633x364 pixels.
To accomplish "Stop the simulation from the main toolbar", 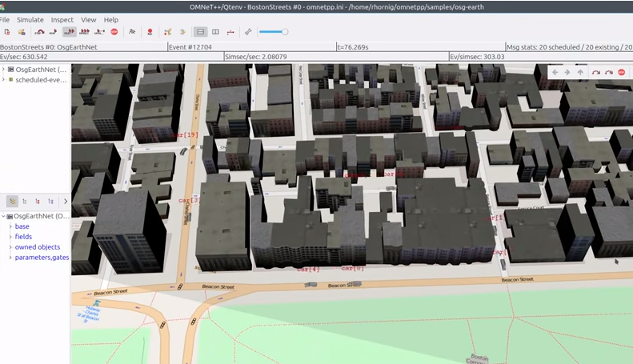I will coord(114,32).
